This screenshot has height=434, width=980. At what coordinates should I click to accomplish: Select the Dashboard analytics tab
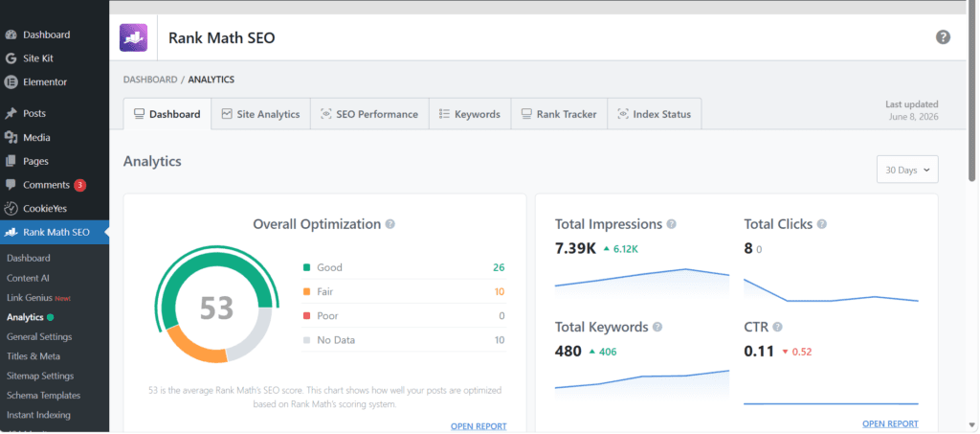167,114
